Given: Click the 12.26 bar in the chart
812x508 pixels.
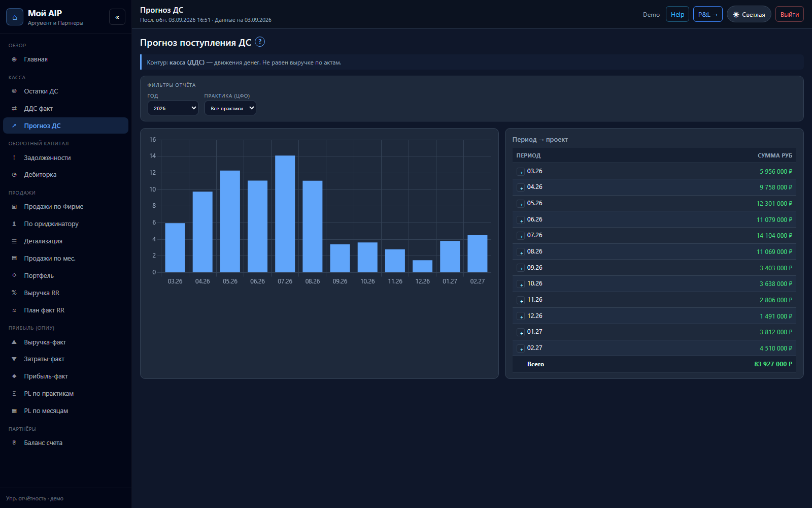Looking at the screenshot, I should click(423, 266).
